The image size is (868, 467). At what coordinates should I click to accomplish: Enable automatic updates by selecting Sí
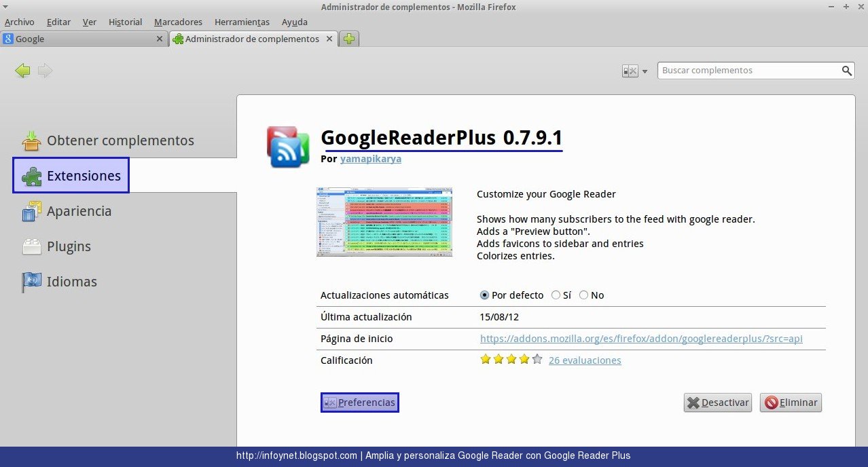click(x=556, y=295)
